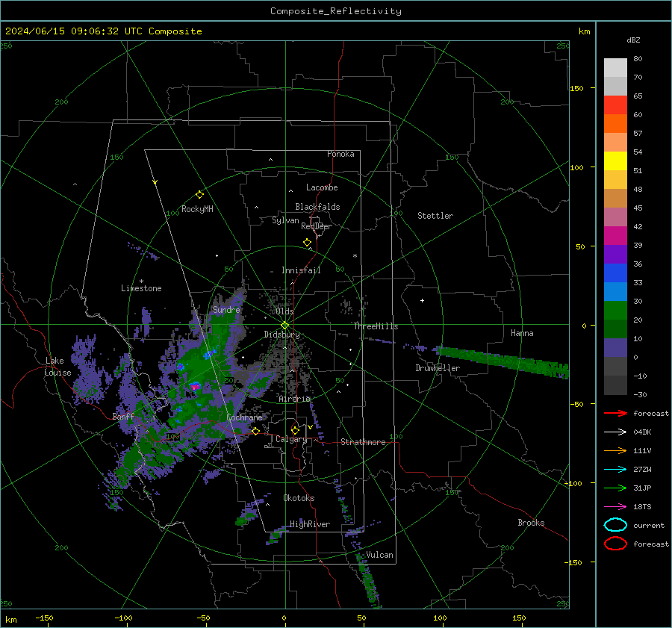Click the 'dBZ' scale heading

click(633, 40)
